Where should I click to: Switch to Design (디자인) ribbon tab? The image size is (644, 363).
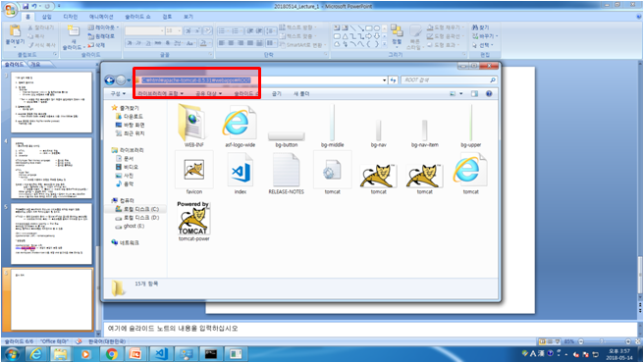click(71, 17)
